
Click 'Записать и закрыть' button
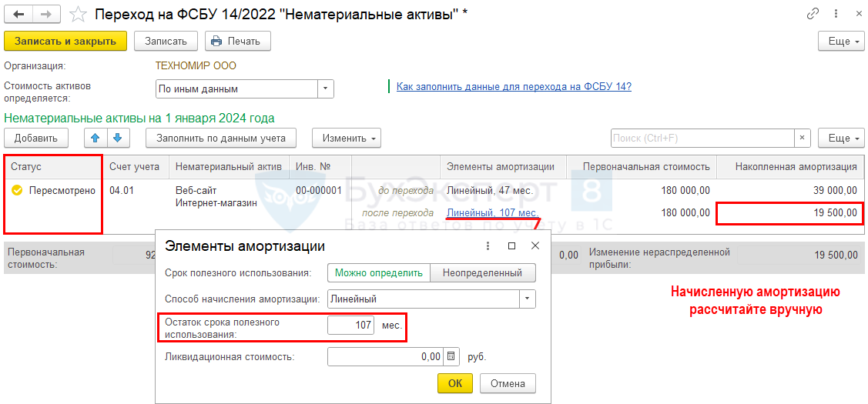(65, 42)
